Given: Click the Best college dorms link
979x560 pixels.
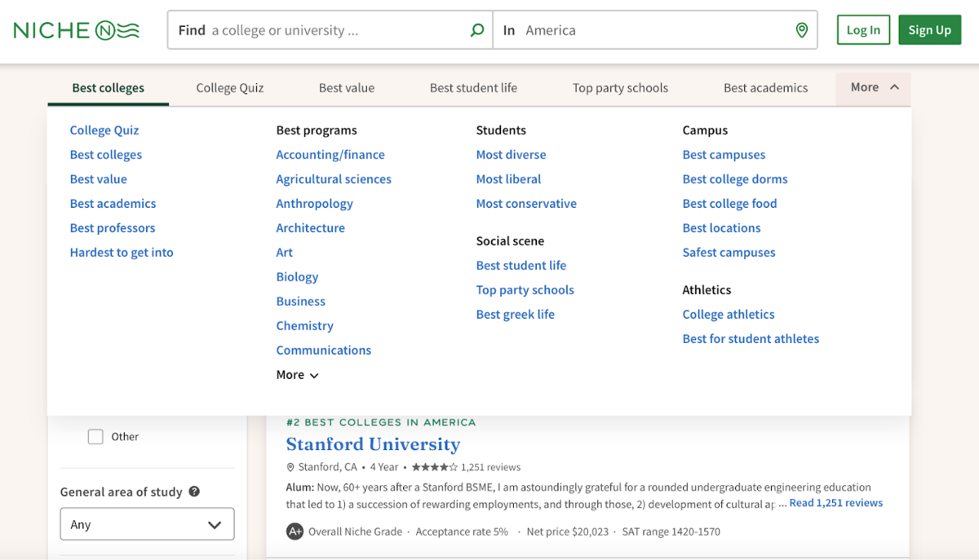Looking at the screenshot, I should pos(734,179).
